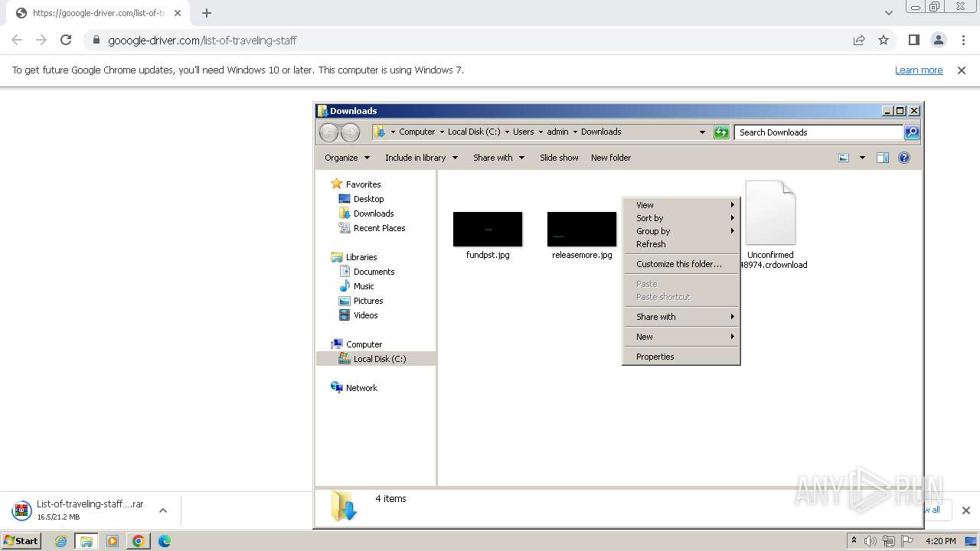Open Chrome side panel icon

point(913,40)
